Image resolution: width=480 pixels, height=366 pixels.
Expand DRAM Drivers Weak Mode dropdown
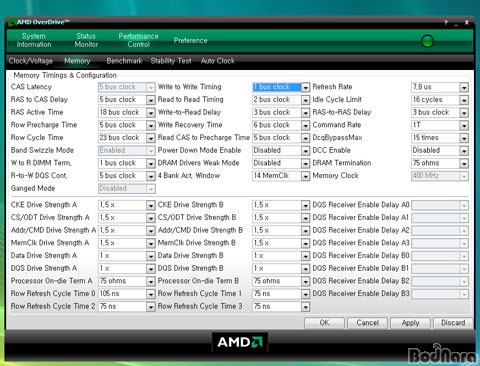[305, 163]
